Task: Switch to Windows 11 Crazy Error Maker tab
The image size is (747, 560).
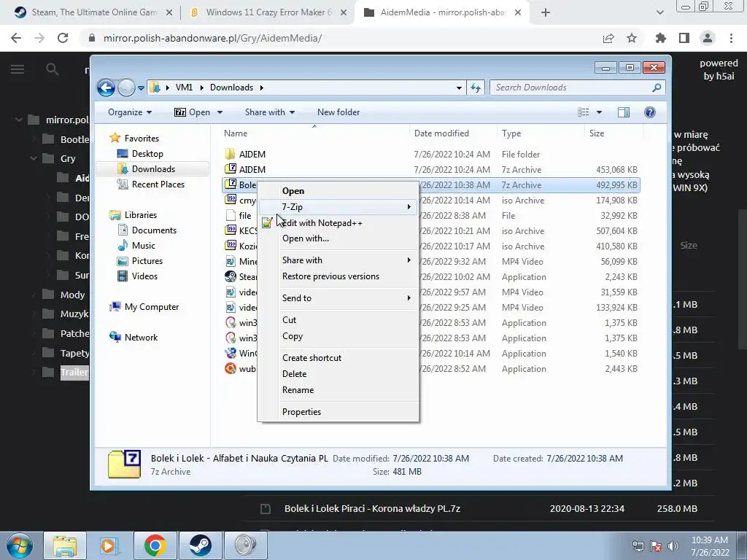Action: 268,12
